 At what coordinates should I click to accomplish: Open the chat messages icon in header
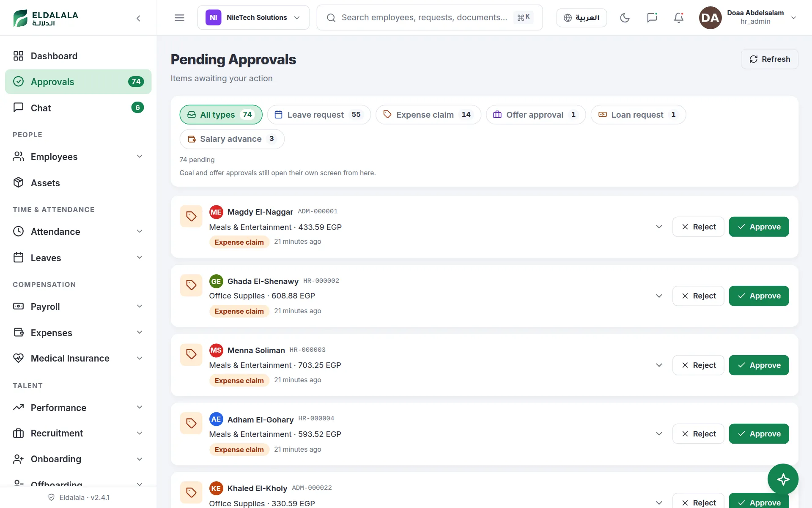click(x=652, y=18)
